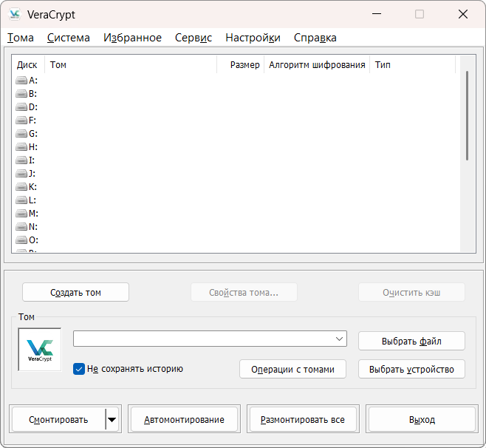Screen dimensions: 486x448
Task: Open the Система menu
Action: coord(69,38)
